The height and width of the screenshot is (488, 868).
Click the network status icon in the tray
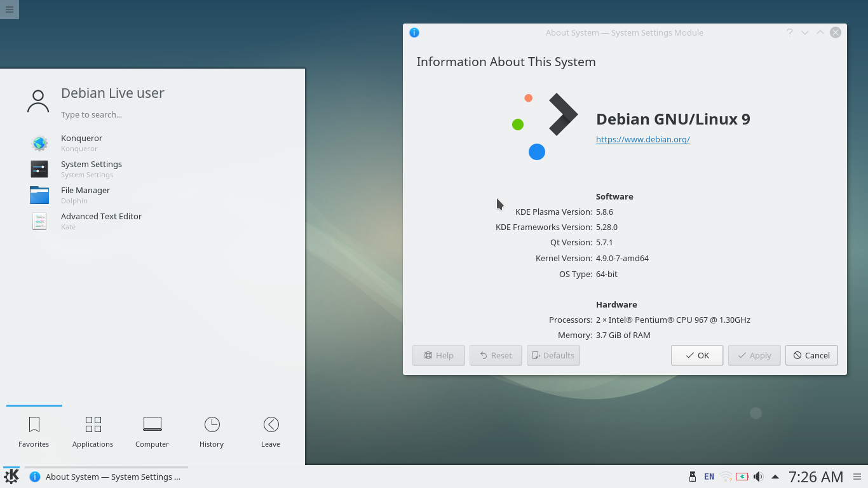pyautogui.click(x=725, y=476)
